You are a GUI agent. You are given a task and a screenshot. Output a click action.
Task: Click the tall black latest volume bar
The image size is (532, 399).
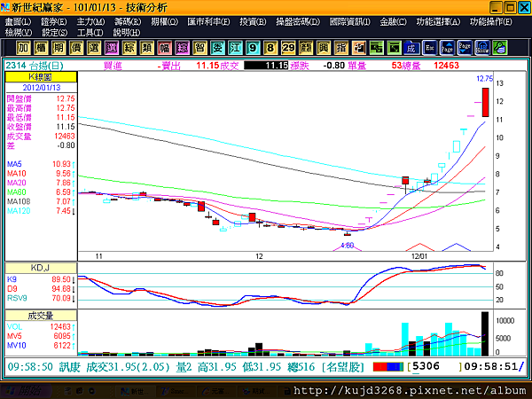tap(485, 333)
